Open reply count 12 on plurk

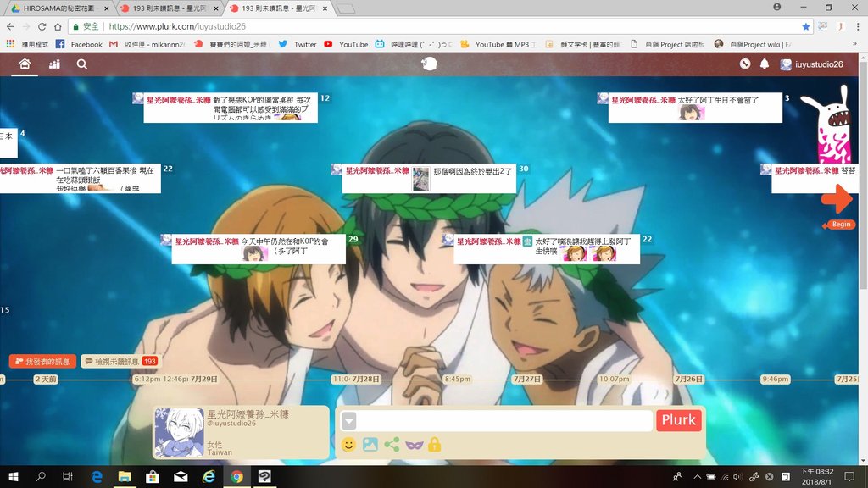tap(325, 98)
